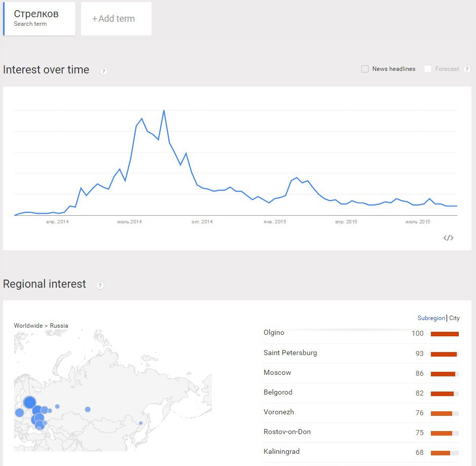Toggle the Forecast checkbox

click(x=428, y=69)
